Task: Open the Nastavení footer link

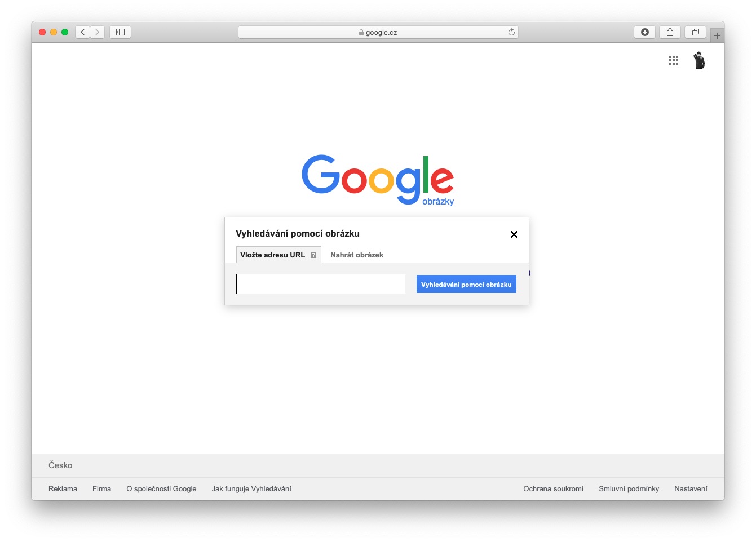Action: click(691, 489)
